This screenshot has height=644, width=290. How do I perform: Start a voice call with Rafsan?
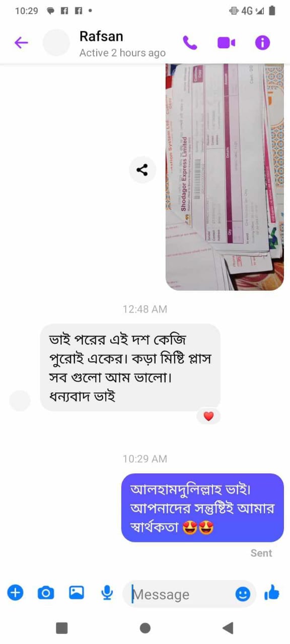[190, 43]
